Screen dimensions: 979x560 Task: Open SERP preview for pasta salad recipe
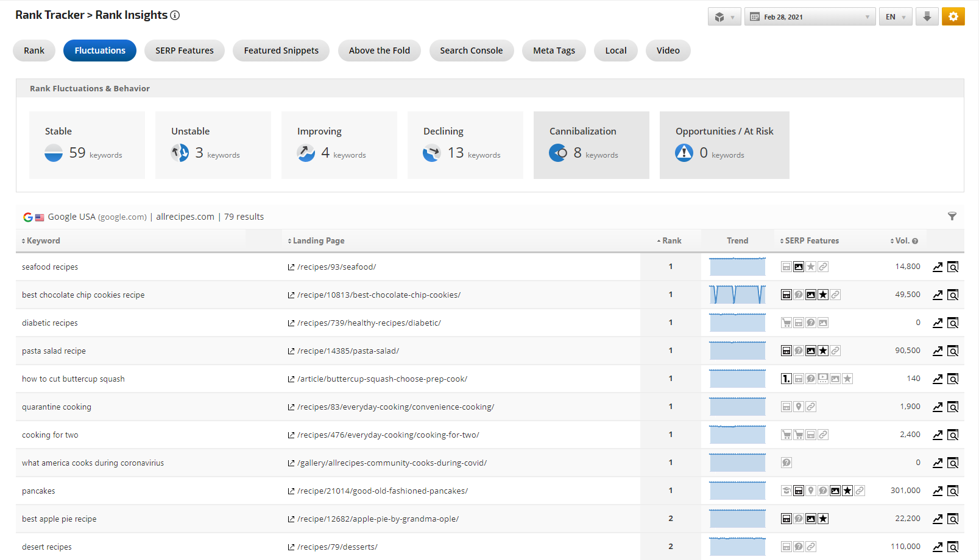[x=953, y=351]
